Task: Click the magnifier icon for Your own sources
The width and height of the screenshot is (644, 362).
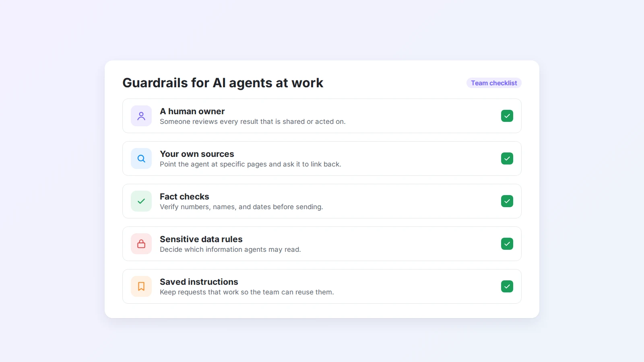Action: (x=141, y=158)
